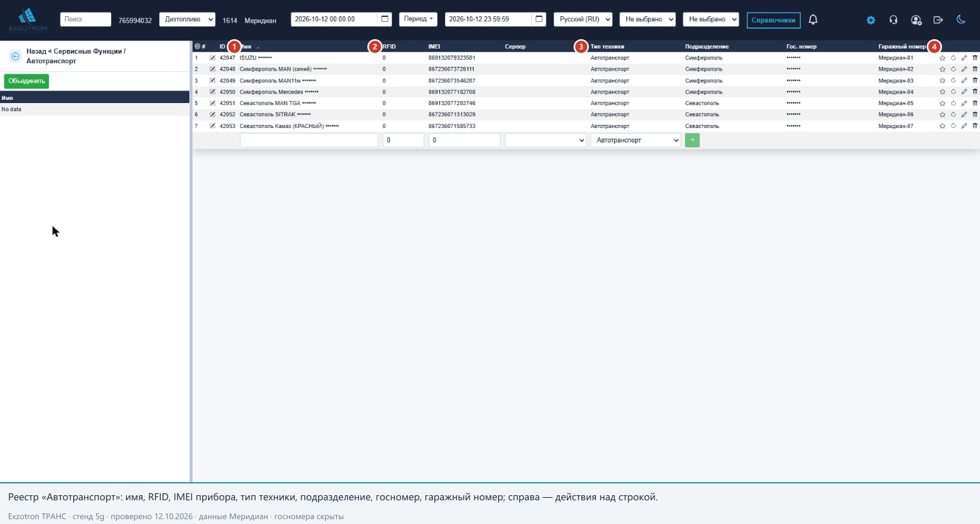Go back with the circled arrow icon
Viewport: 980px width, 524px height.
click(x=15, y=56)
